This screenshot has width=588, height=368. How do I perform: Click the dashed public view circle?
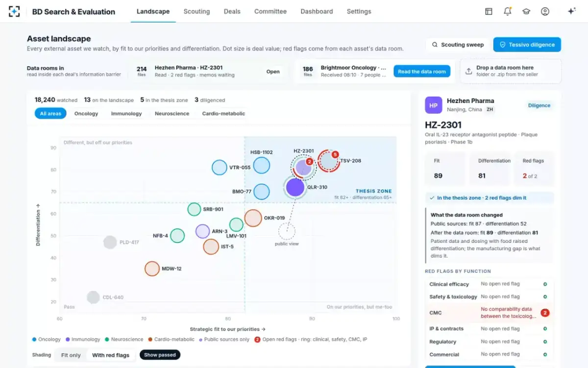tap(287, 231)
